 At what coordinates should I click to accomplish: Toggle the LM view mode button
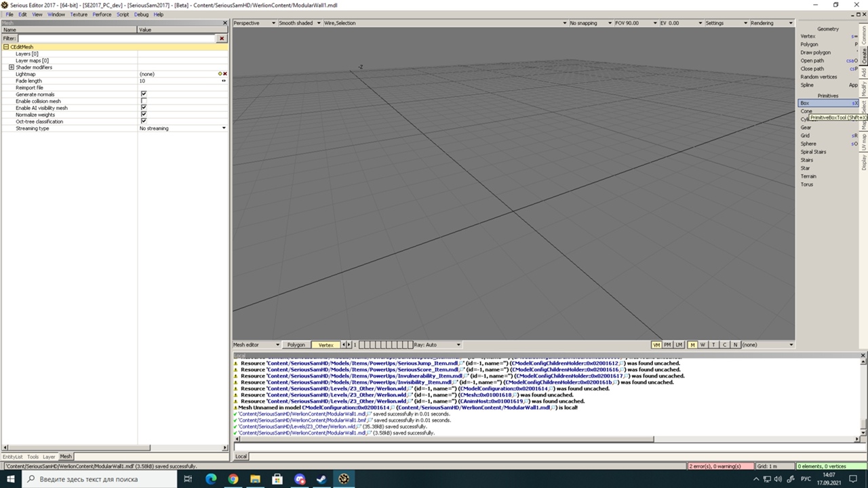679,345
